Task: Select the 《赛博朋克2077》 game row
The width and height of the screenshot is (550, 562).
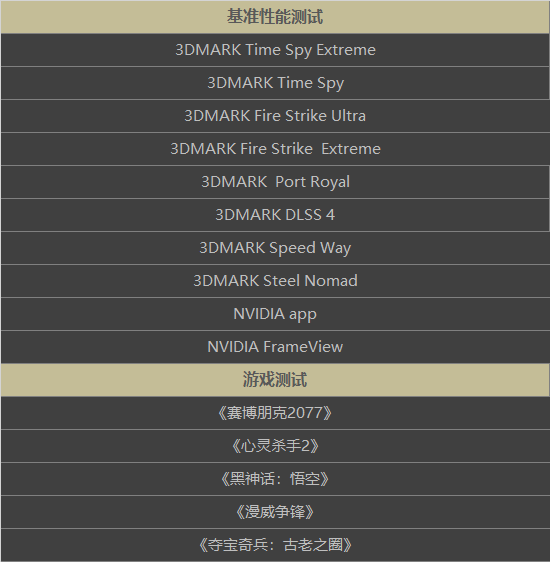Action: tap(275, 413)
